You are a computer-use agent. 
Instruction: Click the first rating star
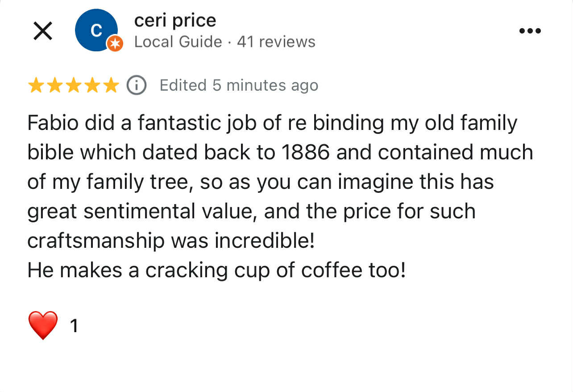[36, 85]
